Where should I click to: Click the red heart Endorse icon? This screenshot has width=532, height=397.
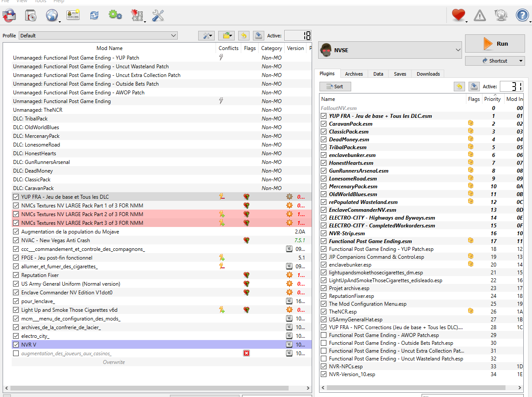(458, 16)
